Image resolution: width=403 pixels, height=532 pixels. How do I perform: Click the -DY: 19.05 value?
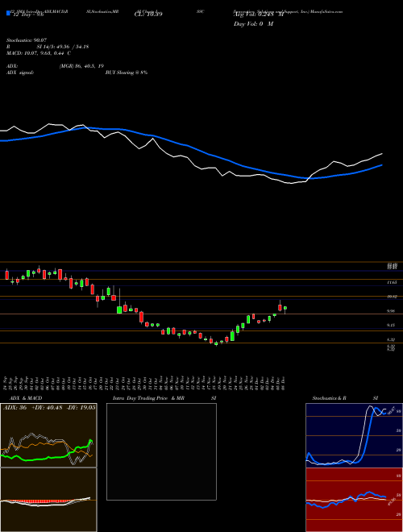point(81,408)
